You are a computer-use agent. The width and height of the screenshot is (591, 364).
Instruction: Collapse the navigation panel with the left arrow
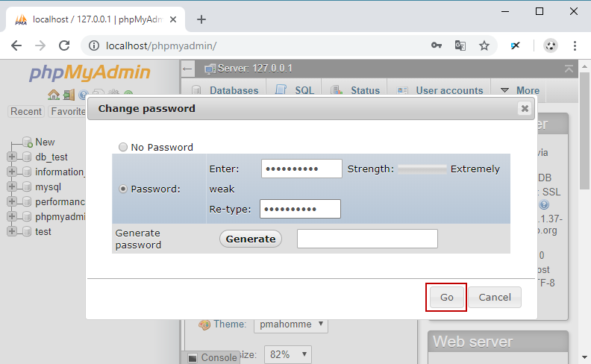tap(187, 69)
